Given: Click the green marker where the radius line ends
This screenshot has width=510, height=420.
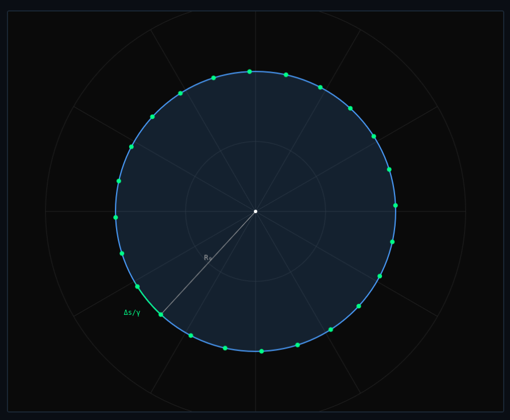Looking at the screenshot, I should pyautogui.click(x=162, y=314).
